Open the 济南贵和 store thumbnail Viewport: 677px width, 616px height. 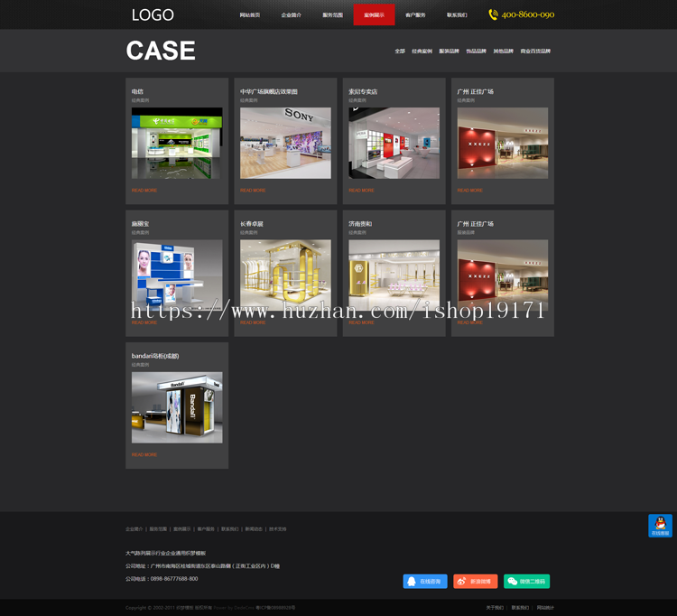[394, 275]
